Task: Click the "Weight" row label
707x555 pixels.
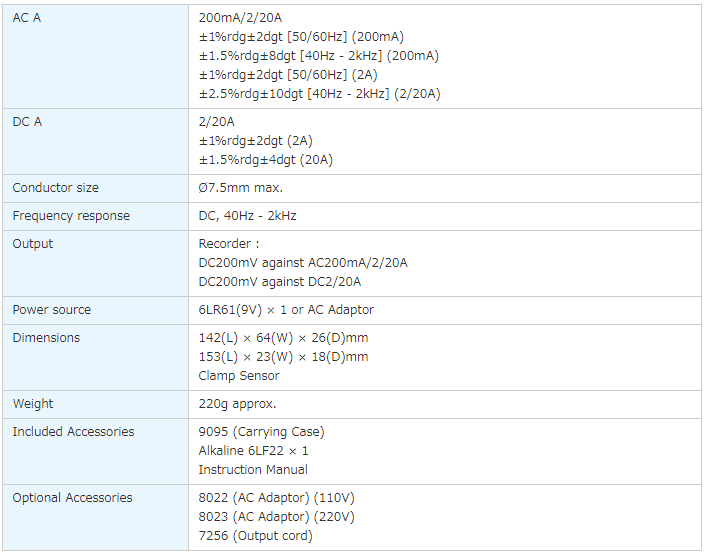Action: coord(33,404)
